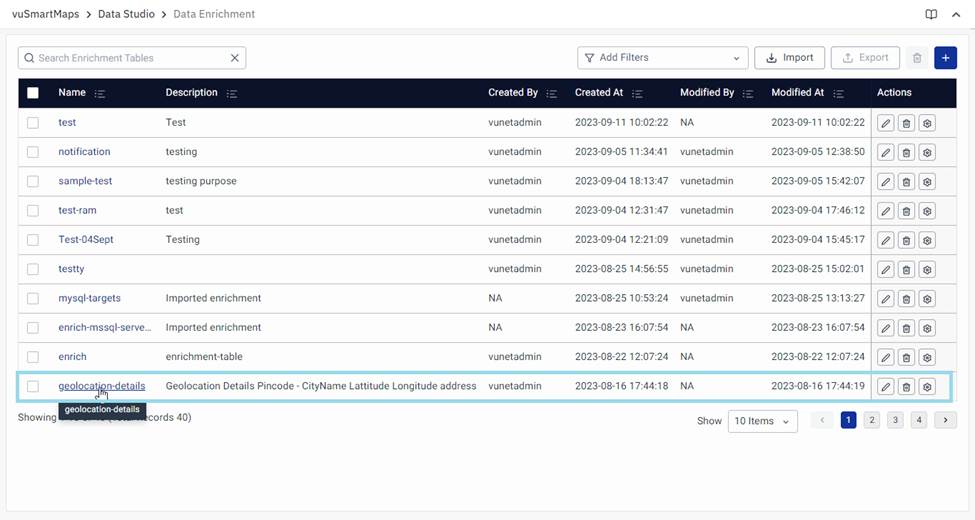Check the box for test-ram row
This screenshot has width=975, height=520.
(33, 211)
